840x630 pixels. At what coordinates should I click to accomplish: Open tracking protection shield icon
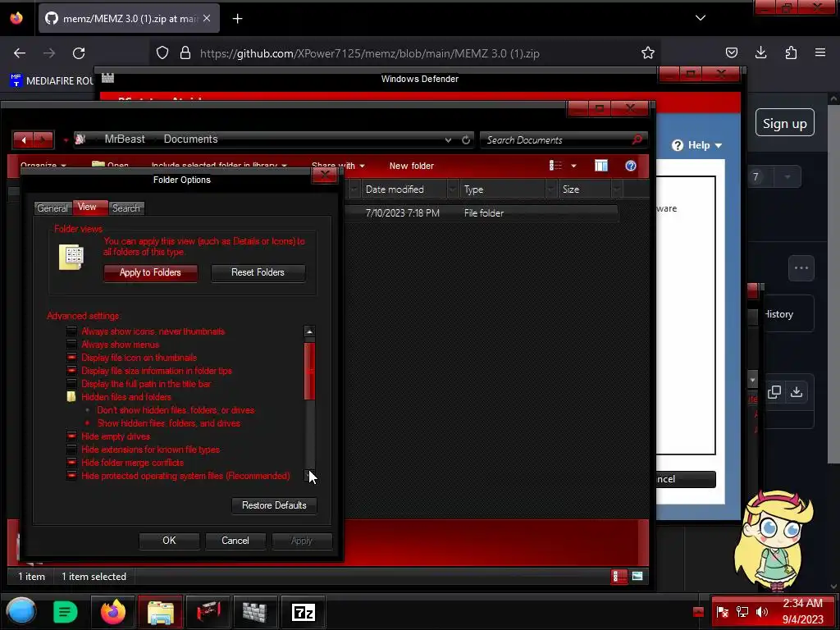[162, 52]
